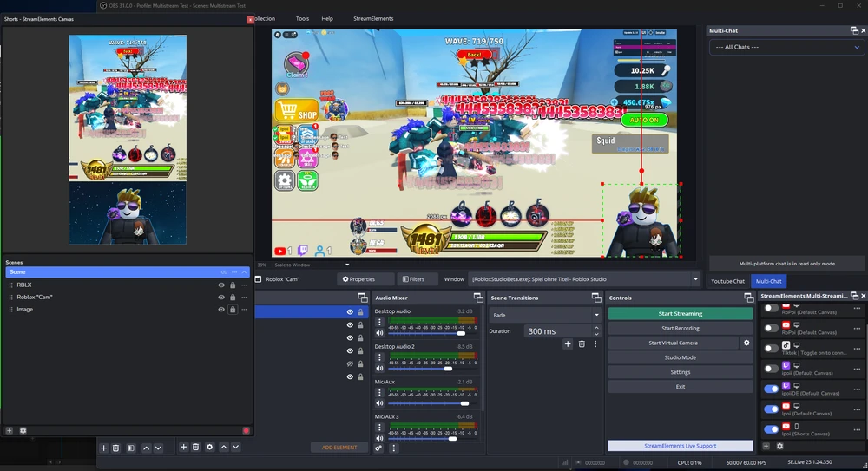
Task: Hide the Roblox "Cam" source
Action: 221,297
